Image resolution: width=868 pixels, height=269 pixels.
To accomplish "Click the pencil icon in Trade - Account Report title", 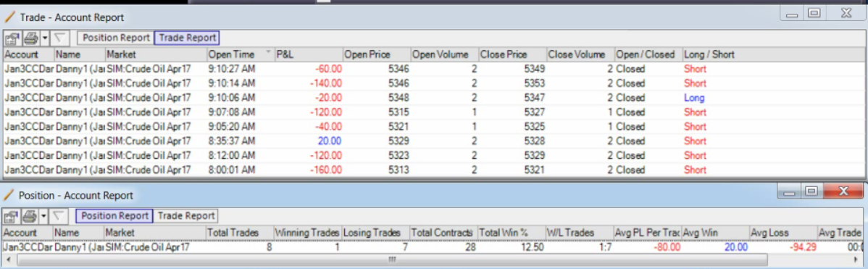I will point(9,17).
